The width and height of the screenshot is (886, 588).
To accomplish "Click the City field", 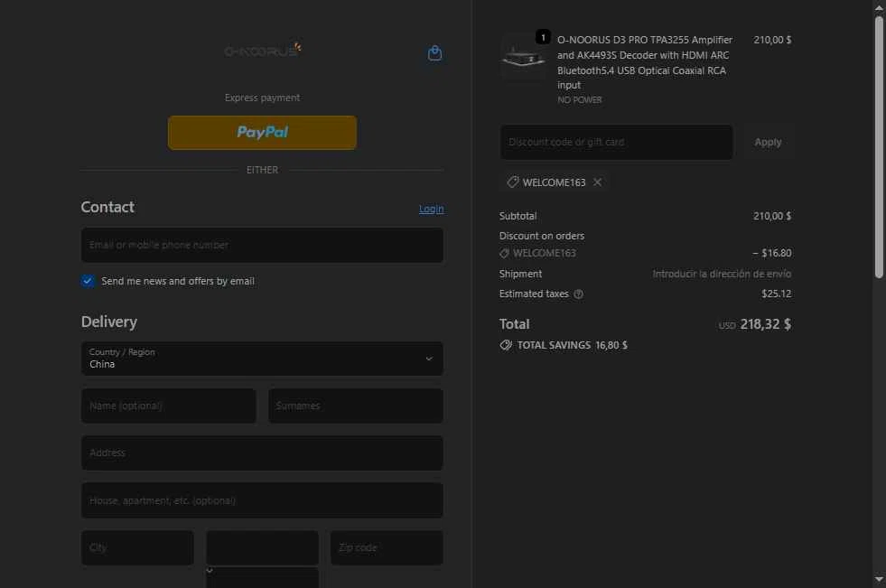I will click(x=138, y=547).
